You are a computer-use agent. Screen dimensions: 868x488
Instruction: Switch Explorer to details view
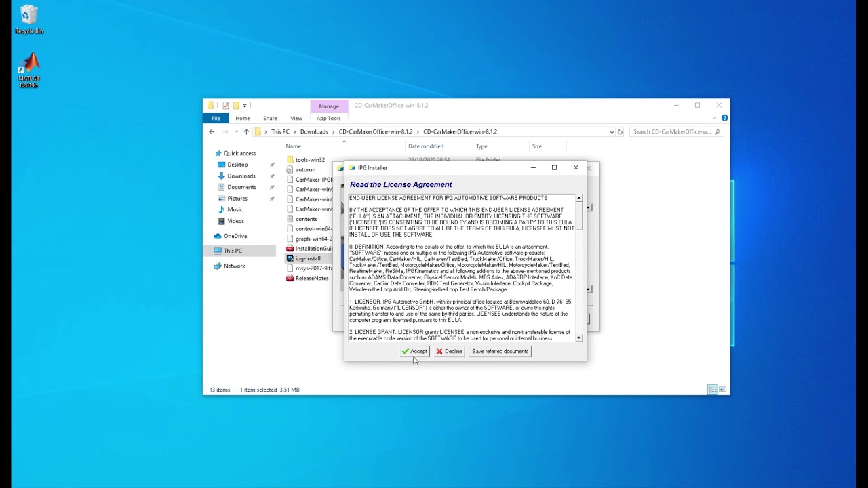point(712,390)
